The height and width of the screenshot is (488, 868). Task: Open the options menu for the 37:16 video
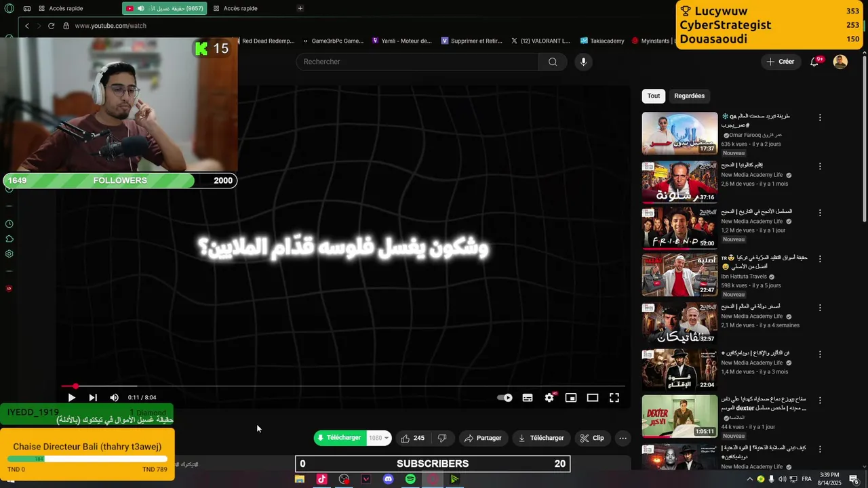(x=820, y=166)
